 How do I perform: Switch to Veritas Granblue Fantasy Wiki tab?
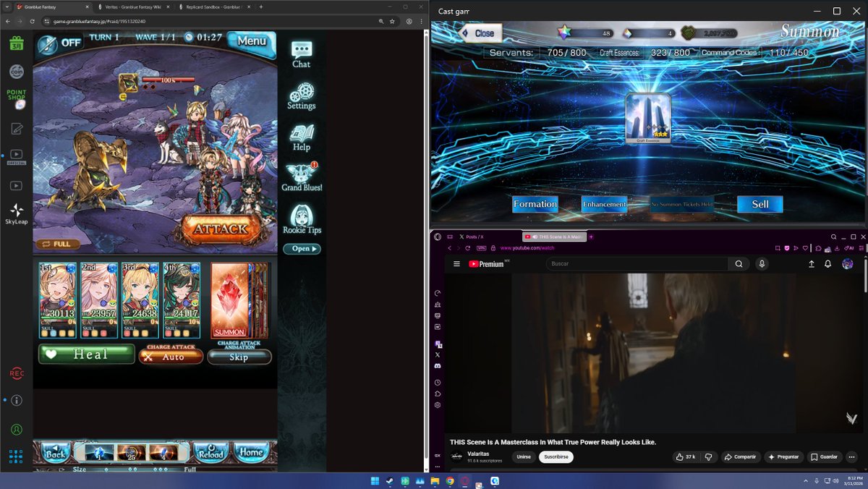[x=134, y=7]
